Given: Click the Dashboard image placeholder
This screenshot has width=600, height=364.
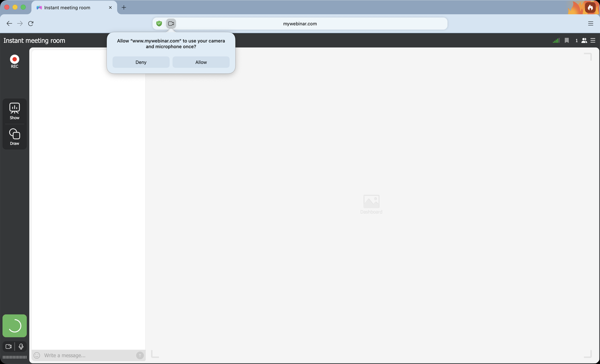Looking at the screenshot, I should coord(371,204).
